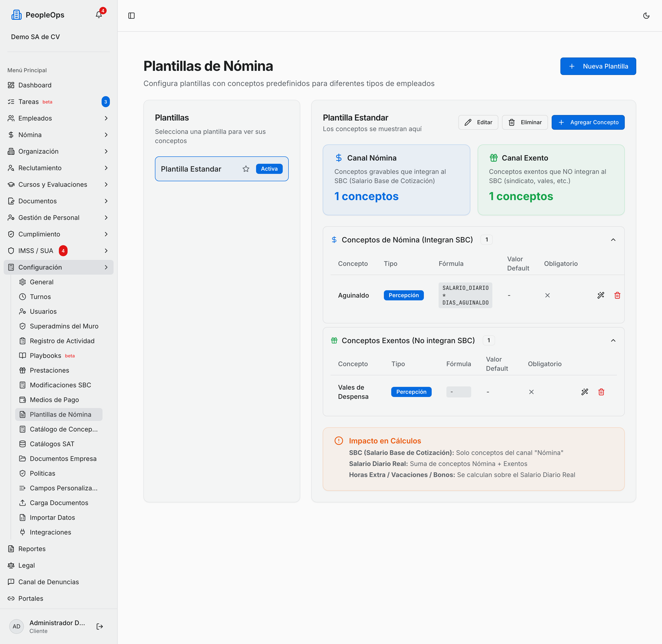Expand Cursos y Evaluaciones menu
Viewport: 662px width, 644px height.
pyautogui.click(x=58, y=184)
